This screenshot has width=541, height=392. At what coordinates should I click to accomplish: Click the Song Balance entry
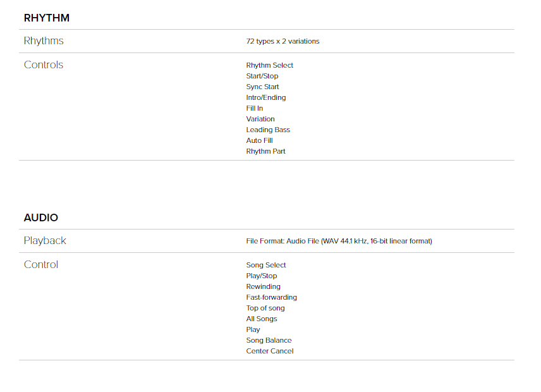coord(269,341)
